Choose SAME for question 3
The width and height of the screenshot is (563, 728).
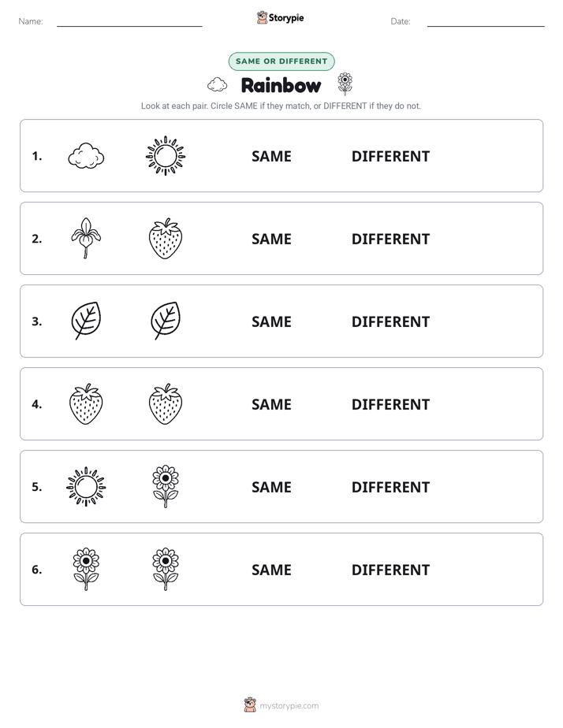coord(271,321)
